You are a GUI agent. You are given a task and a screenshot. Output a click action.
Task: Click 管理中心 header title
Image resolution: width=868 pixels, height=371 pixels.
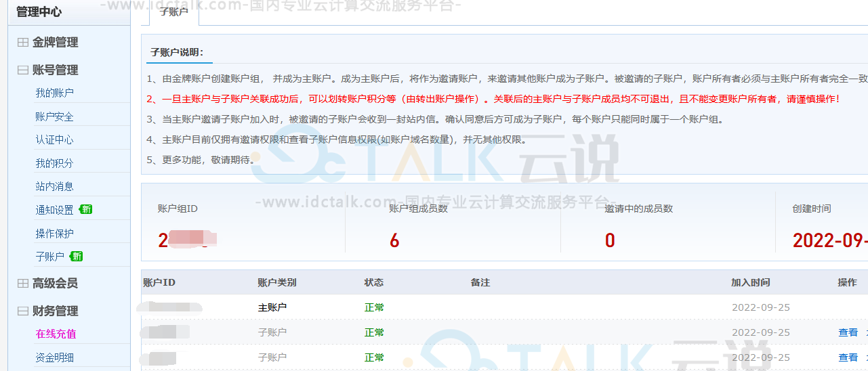39,12
